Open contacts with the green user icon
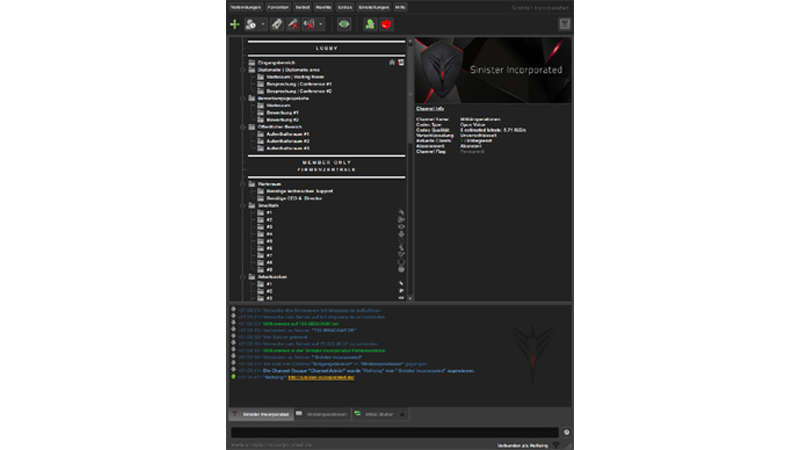800x450 pixels. click(369, 23)
